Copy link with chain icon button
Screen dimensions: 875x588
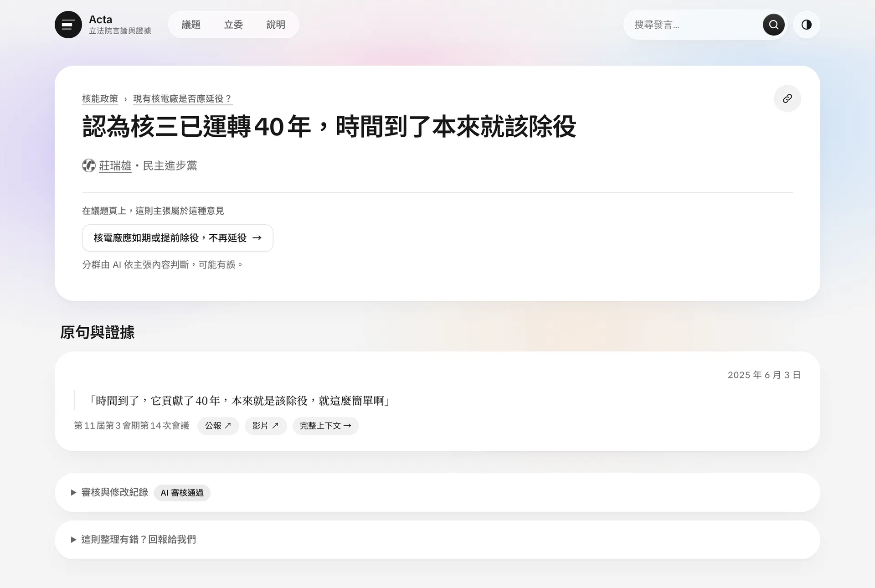tap(787, 98)
